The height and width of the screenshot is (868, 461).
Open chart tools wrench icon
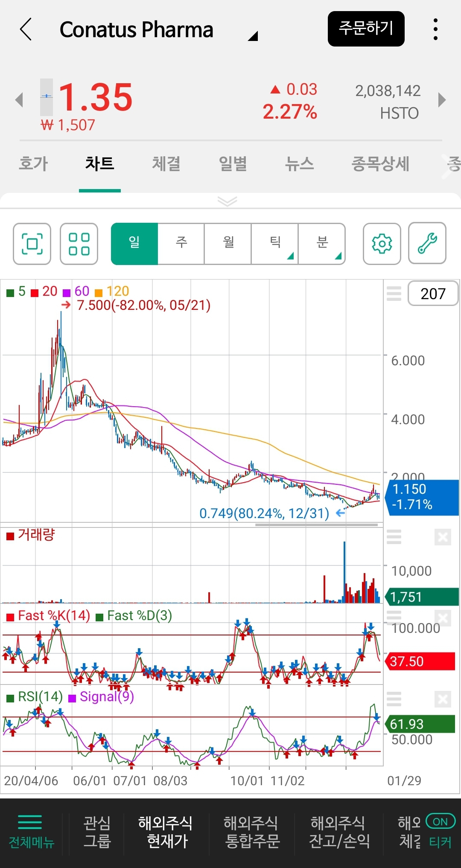(x=427, y=244)
